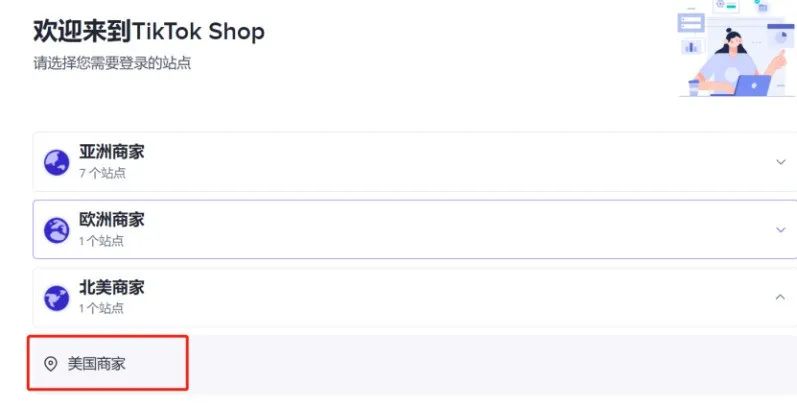Click the laptop in the header illustration
The width and height of the screenshot is (797, 405).
pos(751,86)
